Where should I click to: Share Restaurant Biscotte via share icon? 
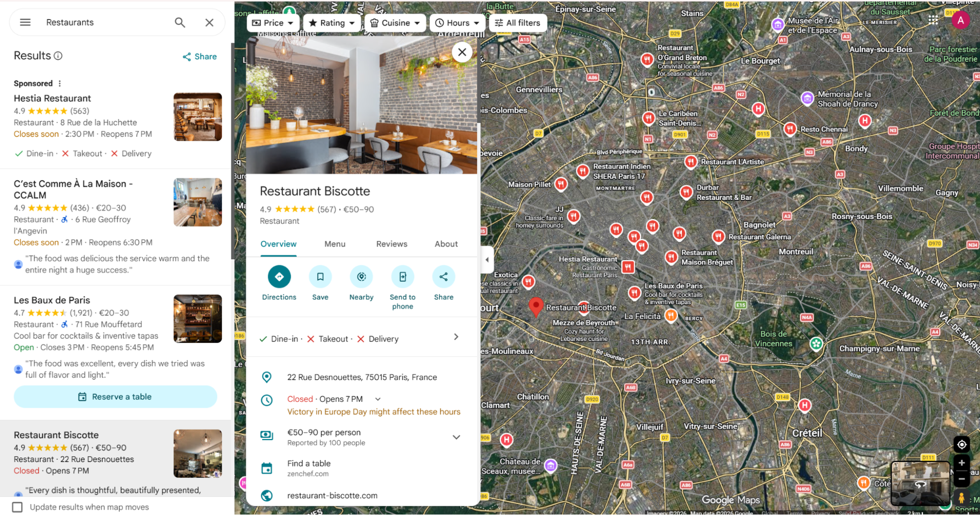[444, 277]
